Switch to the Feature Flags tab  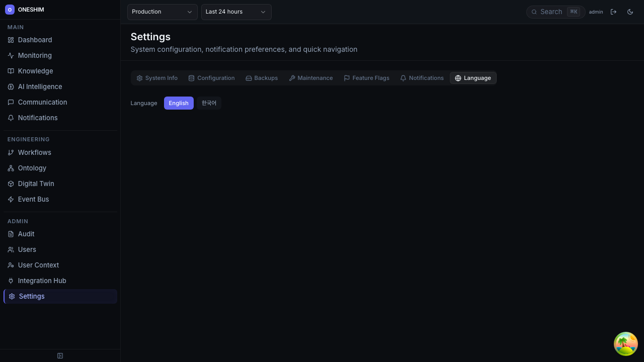tap(366, 78)
